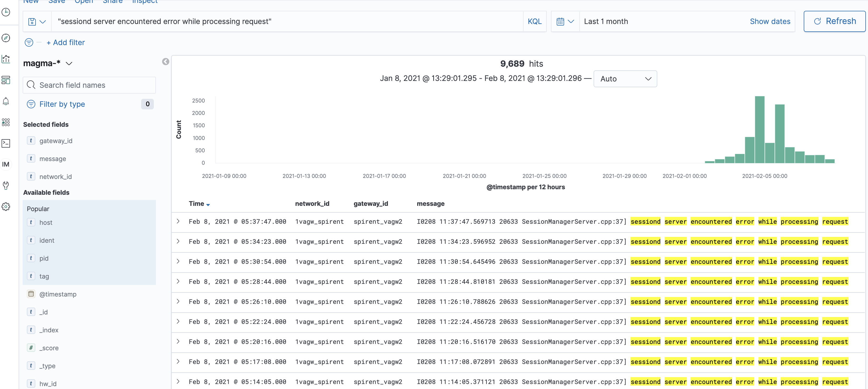Click the _score number field icon

click(x=31, y=348)
